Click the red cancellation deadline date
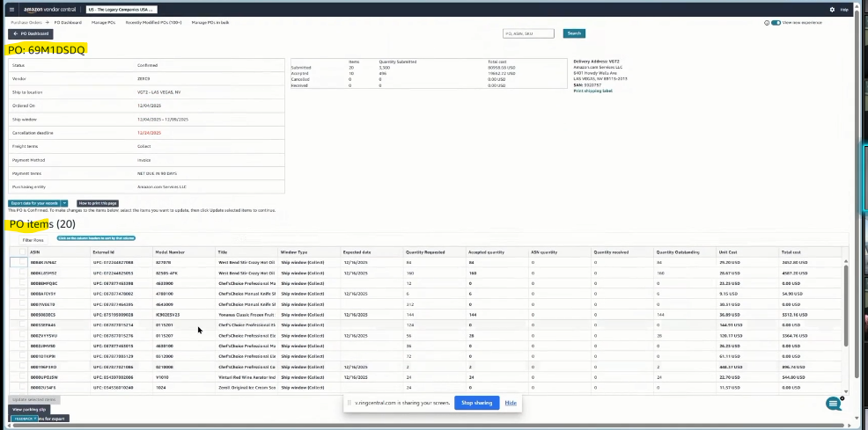 (149, 133)
